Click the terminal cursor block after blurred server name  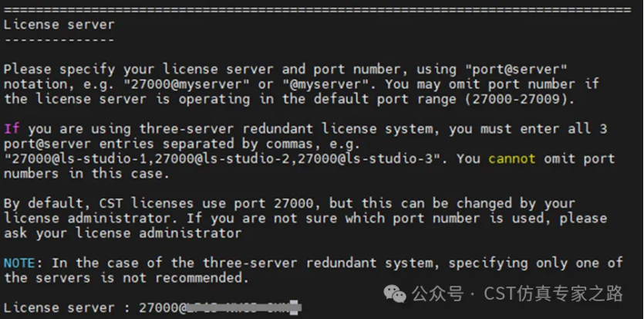tap(294, 307)
